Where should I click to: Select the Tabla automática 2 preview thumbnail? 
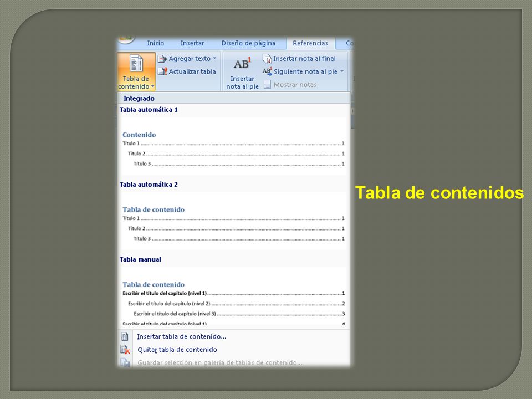tap(233, 221)
